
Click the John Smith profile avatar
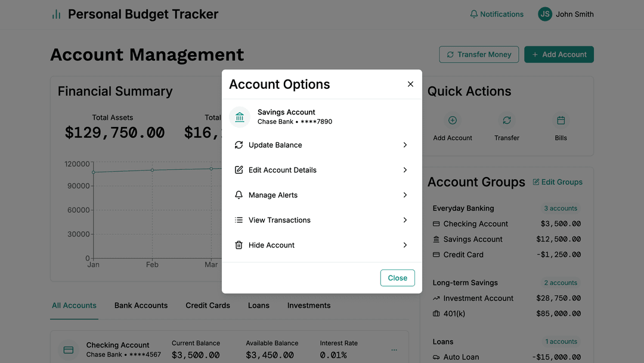(544, 14)
